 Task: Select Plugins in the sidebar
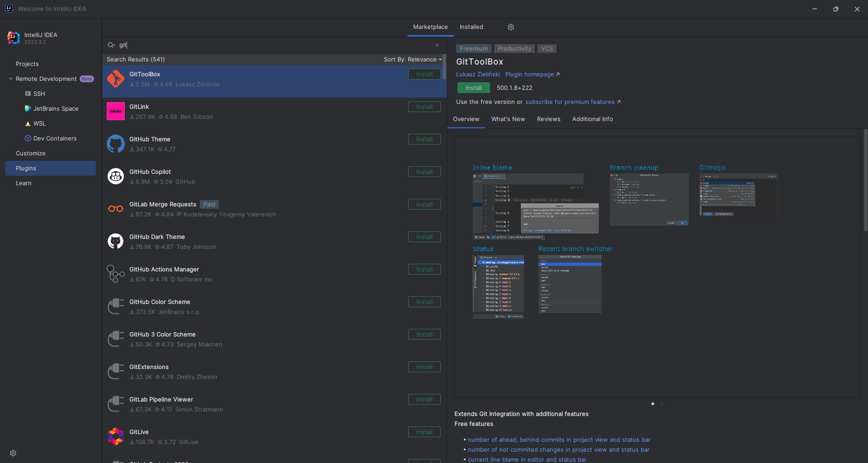tap(51, 168)
